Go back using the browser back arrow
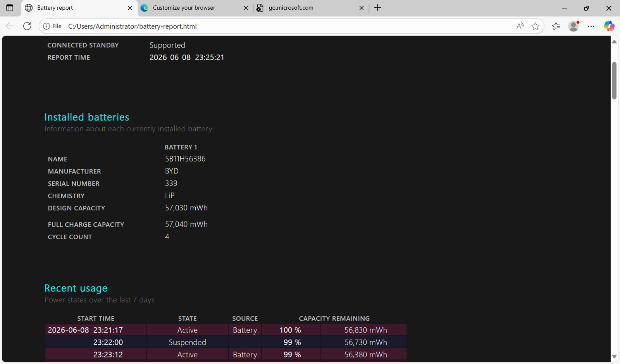The height and width of the screenshot is (364, 620). pyautogui.click(x=10, y=26)
